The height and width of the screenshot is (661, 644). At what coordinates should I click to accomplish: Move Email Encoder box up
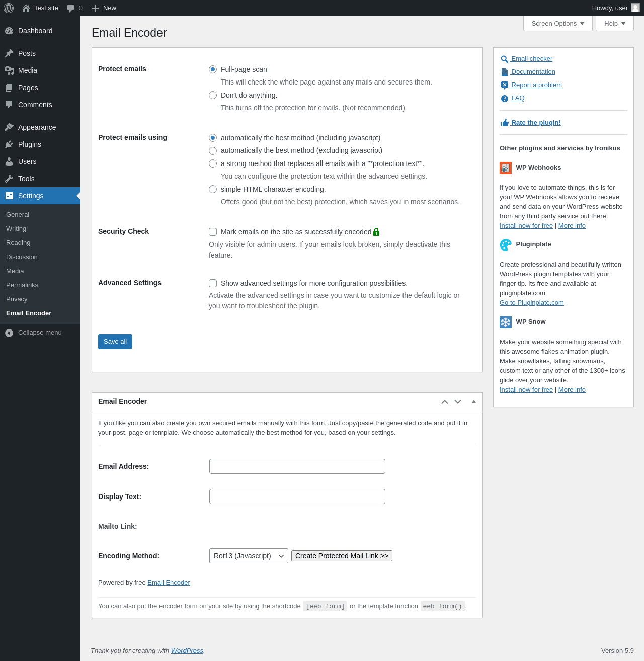click(x=445, y=402)
